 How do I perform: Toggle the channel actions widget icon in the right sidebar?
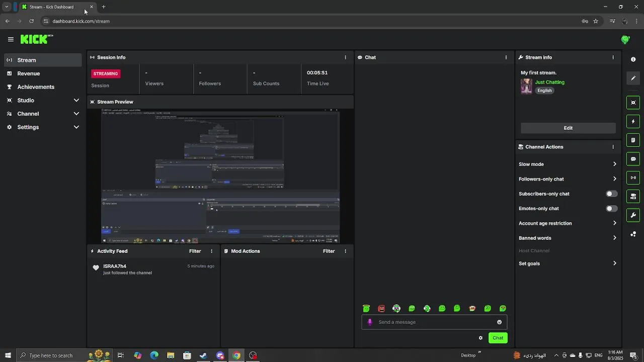tap(633, 196)
